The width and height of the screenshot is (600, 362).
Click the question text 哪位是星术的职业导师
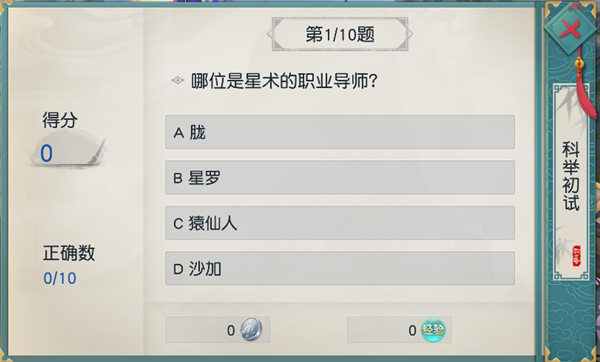click(284, 81)
